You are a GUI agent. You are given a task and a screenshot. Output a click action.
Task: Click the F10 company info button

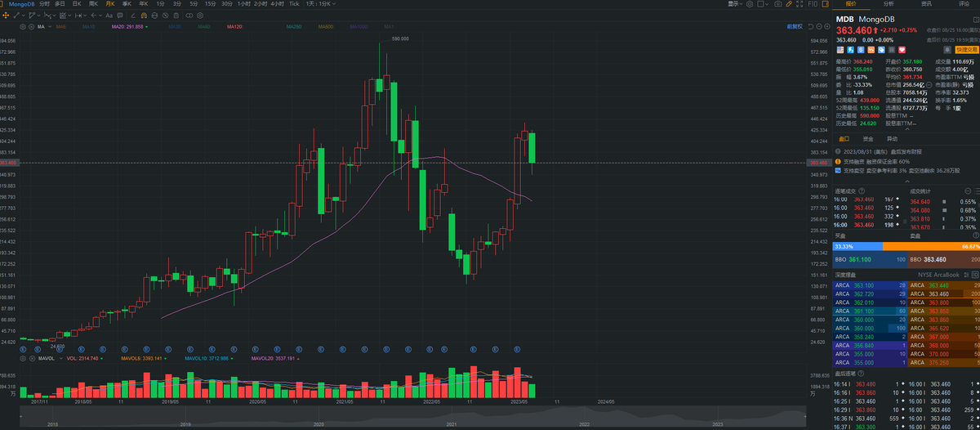pyautogui.click(x=813, y=4)
